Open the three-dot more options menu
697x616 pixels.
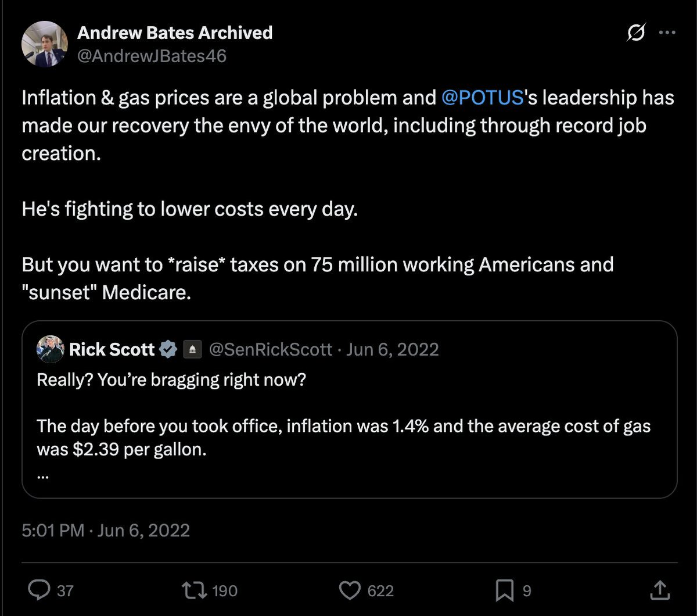coord(666,34)
